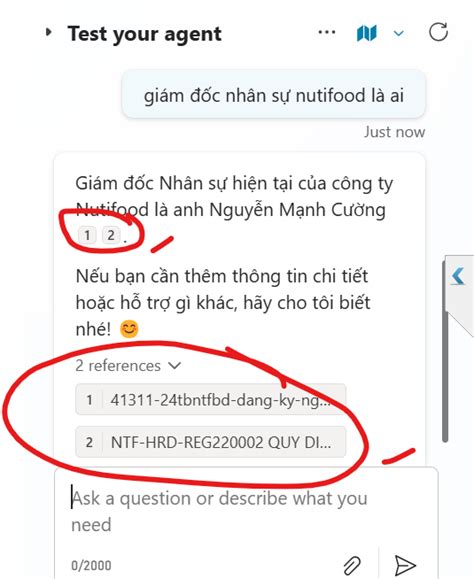
Task: Attach a file using the paperclip icon
Action: 352,565
